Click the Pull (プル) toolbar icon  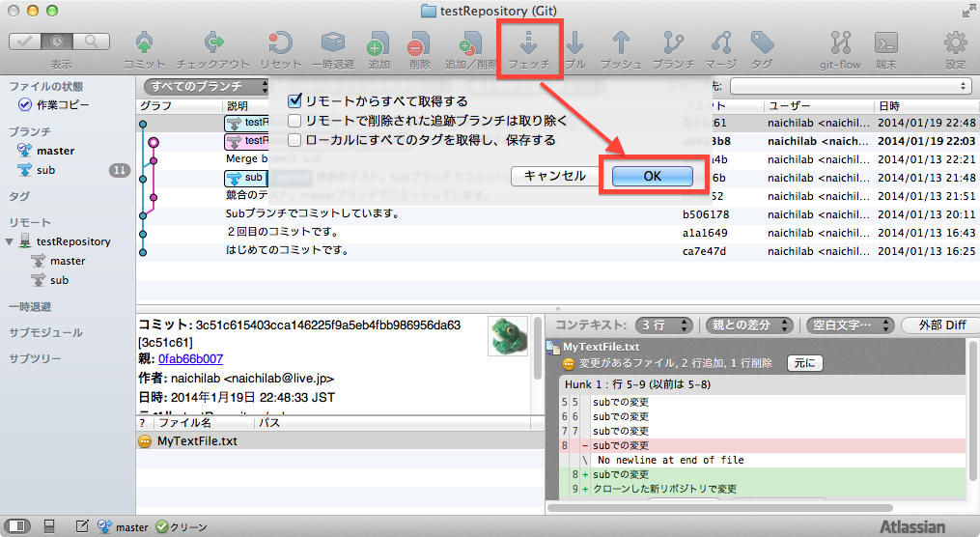click(575, 43)
